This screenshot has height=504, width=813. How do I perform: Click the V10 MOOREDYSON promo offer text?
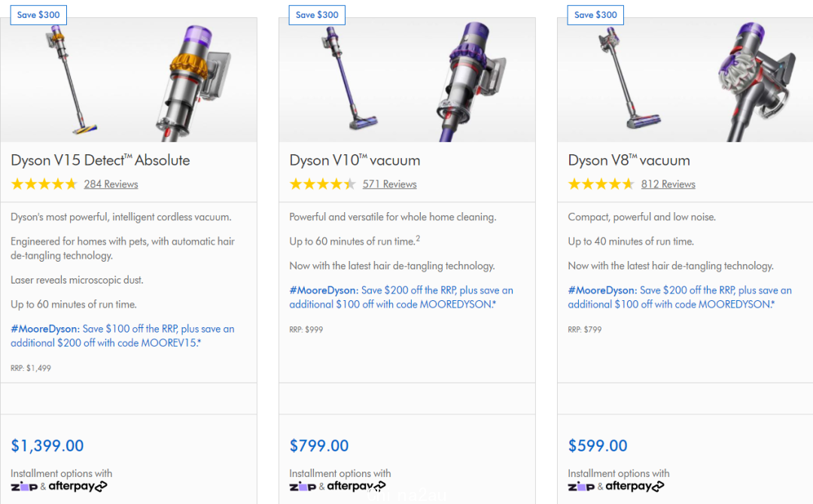pyautogui.click(x=401, y=297)
